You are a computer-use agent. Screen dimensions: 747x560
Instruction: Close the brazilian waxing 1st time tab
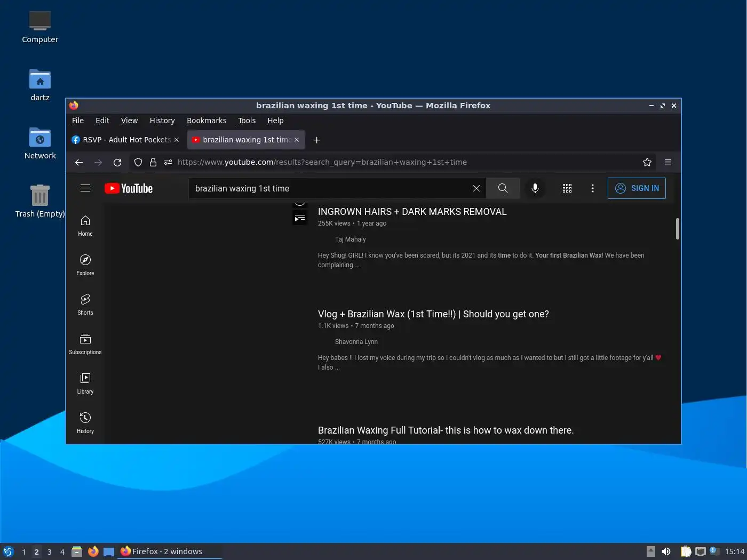297,140
